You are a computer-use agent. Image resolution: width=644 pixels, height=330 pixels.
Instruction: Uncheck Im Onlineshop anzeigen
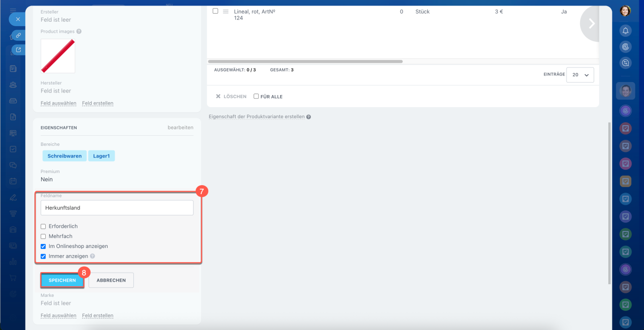point(43,246)
